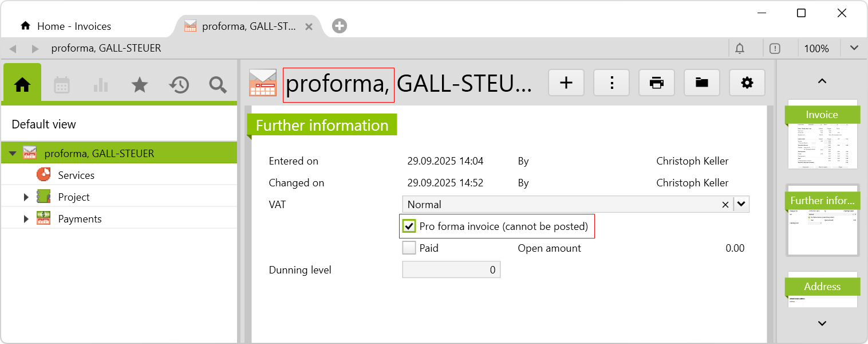Click the Dunning level input field

[x=451, y=270]
